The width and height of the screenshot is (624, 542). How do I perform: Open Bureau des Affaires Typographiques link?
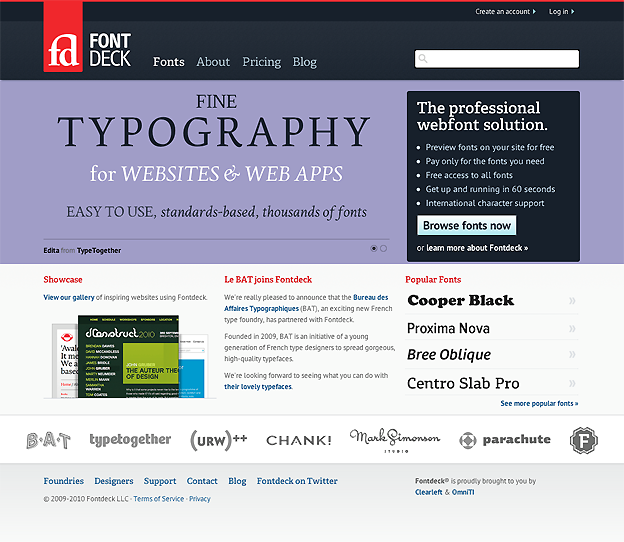click(x=306, y=303)
